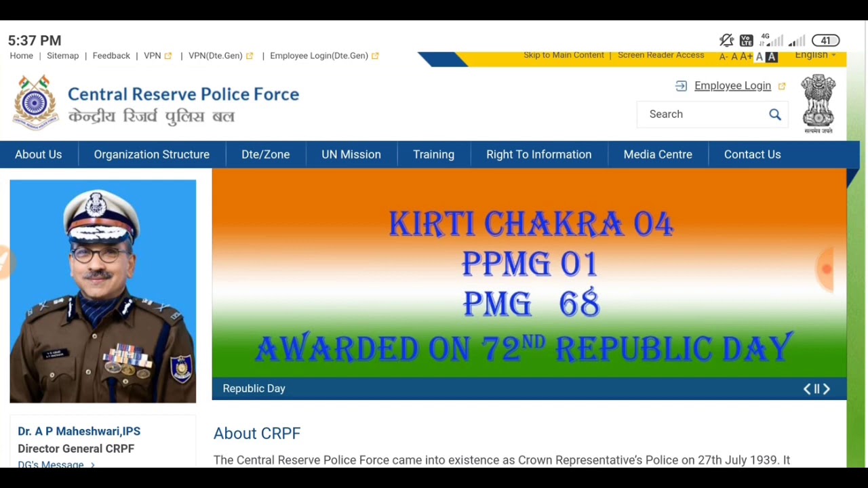Click the external link icon after VPN(Dte.Gen)
This screenshot has height=488, width=868.
pos(250,56)
